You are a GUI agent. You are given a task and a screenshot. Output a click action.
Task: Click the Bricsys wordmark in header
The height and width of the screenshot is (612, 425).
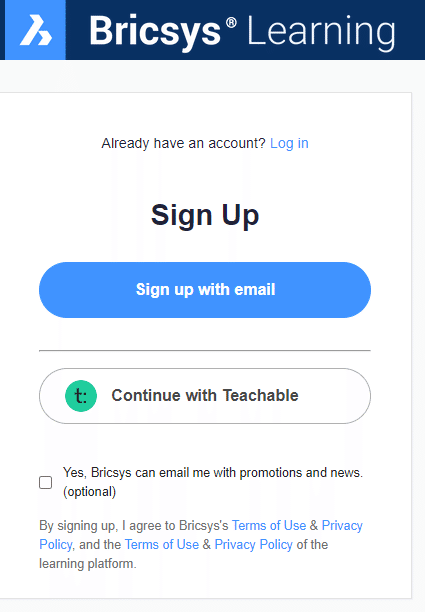click(155, 31)
